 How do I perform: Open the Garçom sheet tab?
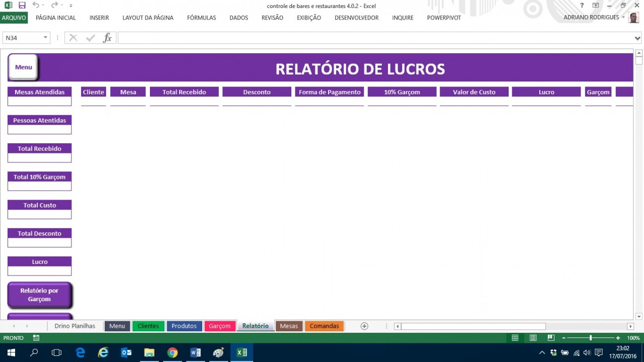(x=220, y=326)
